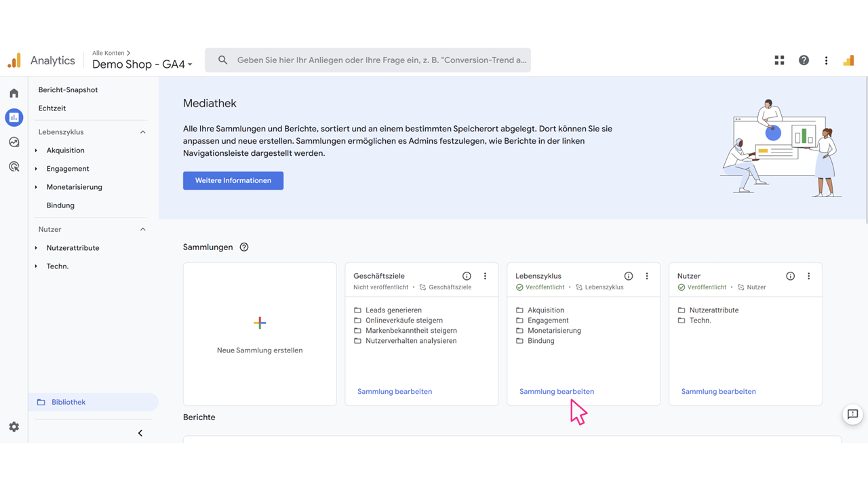Image resolution: width=868 pixels, height=488 pixels.
Task: Open the Explore icon in left rail
Action: (14, 142)
